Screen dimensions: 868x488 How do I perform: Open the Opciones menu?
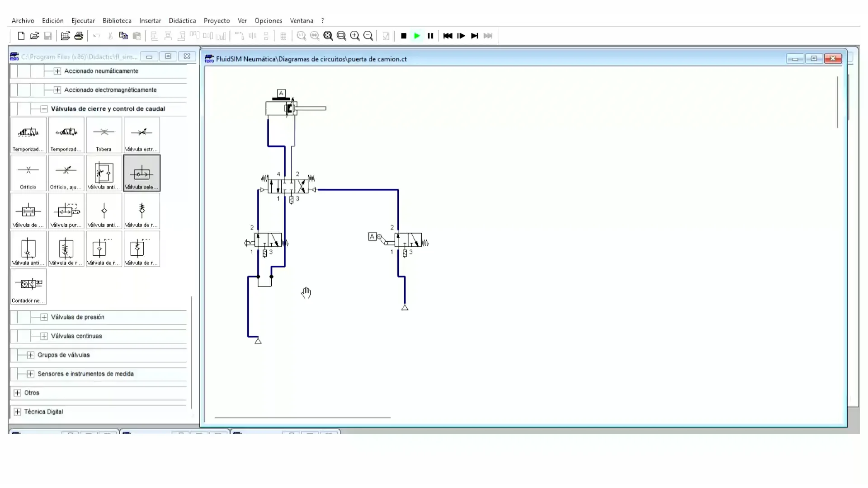click(x=268, y=21)
